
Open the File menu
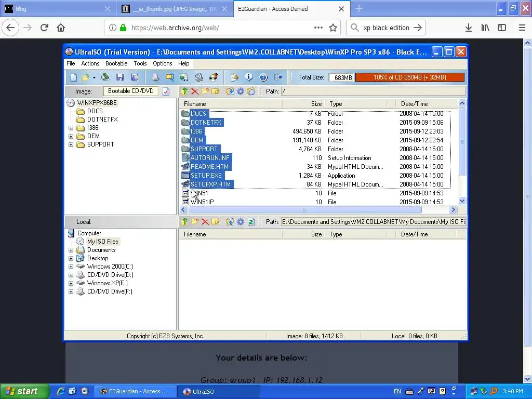pyautogui.click(x=71, y=63)
